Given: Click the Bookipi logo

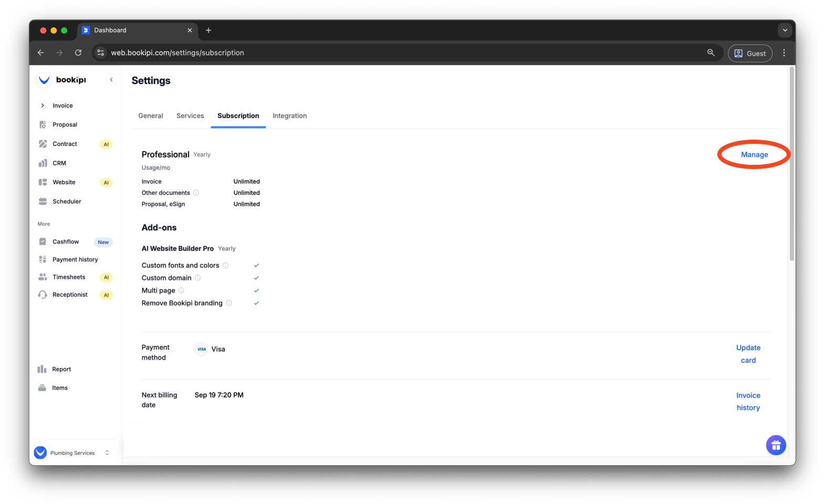Looking at the screenshot, I should [x=61, y=80].
